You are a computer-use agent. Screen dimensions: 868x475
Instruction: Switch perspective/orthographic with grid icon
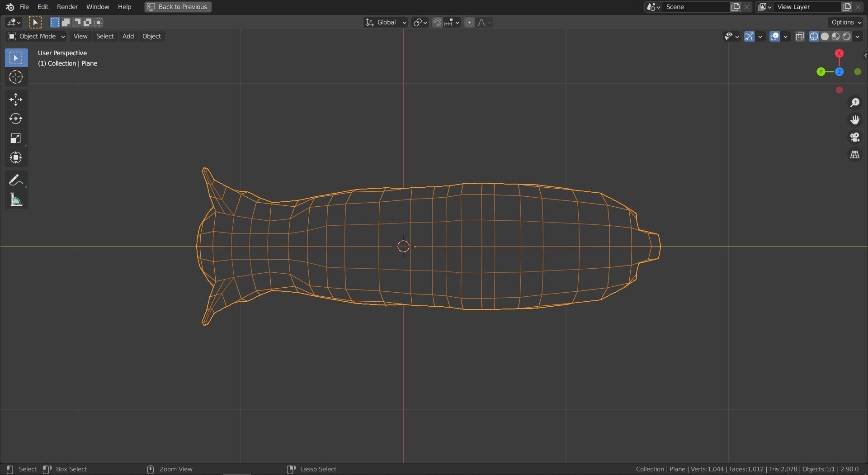click(855, 155)
